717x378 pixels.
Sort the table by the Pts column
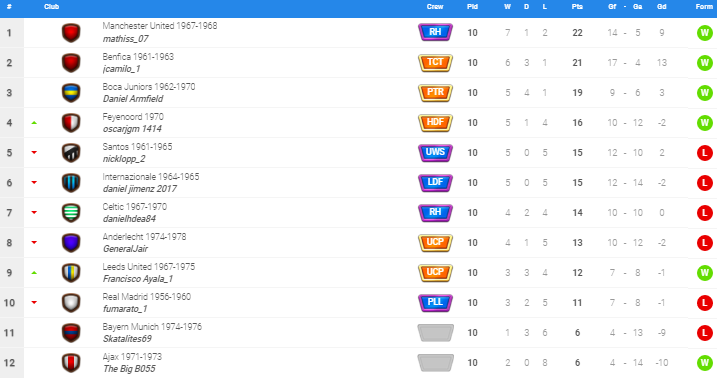click(577, 6)
